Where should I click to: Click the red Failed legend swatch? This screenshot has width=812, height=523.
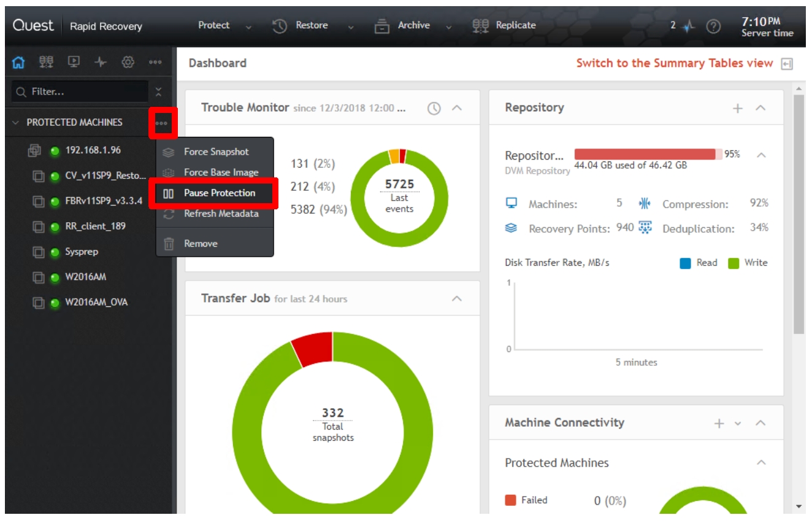coord(510,500)
